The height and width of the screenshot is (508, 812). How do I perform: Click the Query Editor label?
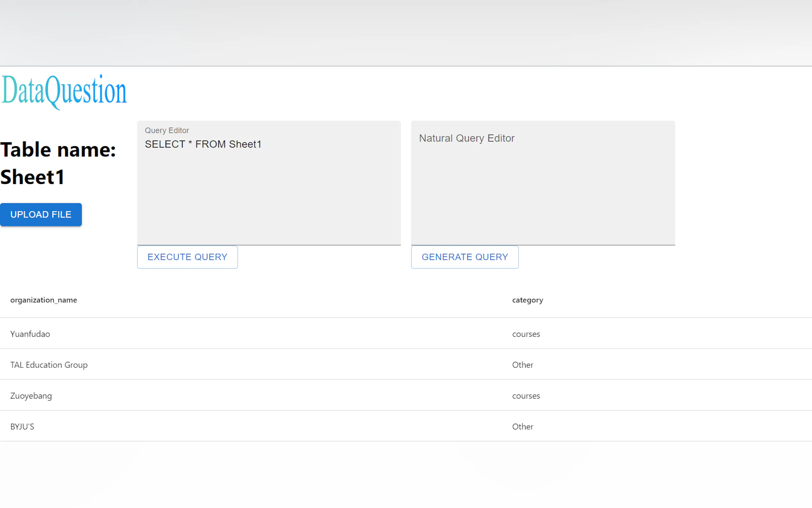(167, 131)
